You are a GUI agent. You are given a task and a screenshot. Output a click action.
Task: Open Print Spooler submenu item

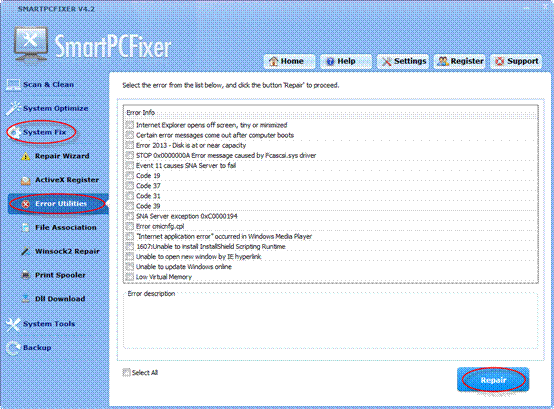60,275
